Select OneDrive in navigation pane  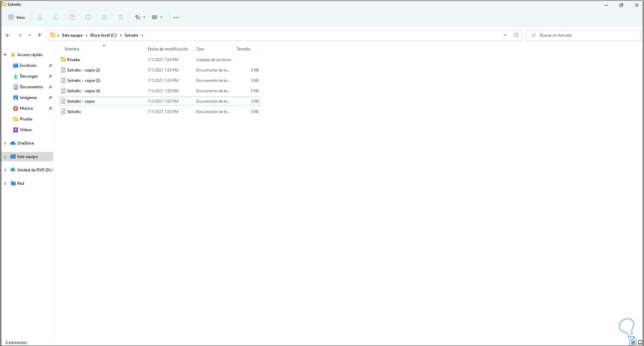pos(25,143)
